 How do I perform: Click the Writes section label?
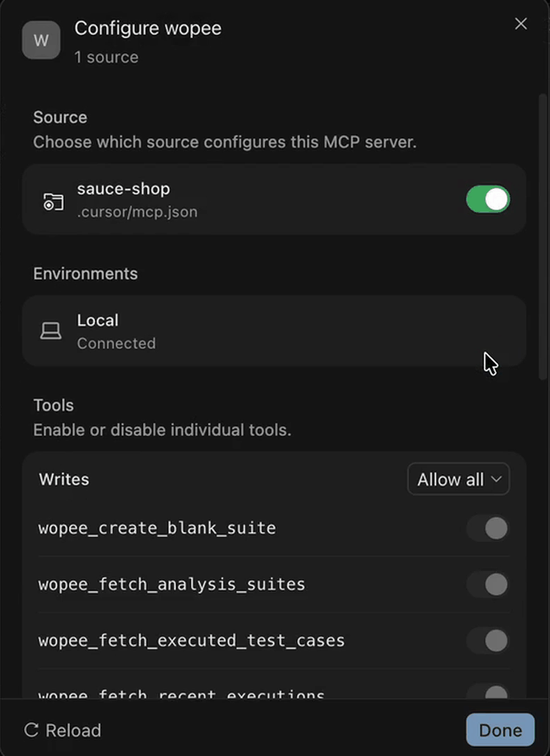[64, 479]
